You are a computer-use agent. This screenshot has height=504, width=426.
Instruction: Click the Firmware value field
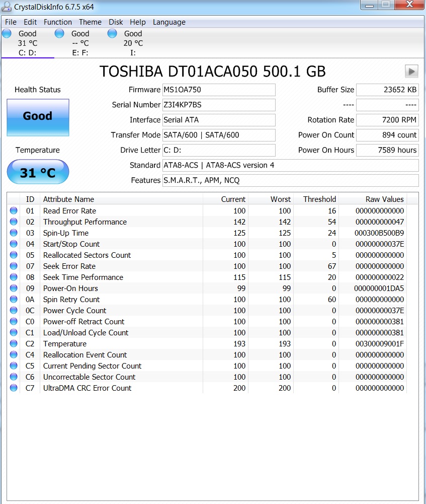click(x=219, y=90)
